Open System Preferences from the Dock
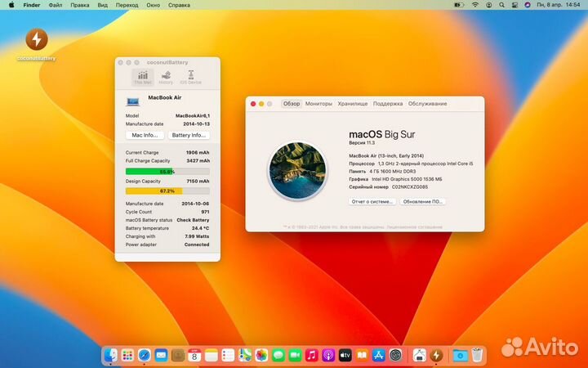Image resolution: width=588 pixels, height=368 pixels. pos(395,355)
